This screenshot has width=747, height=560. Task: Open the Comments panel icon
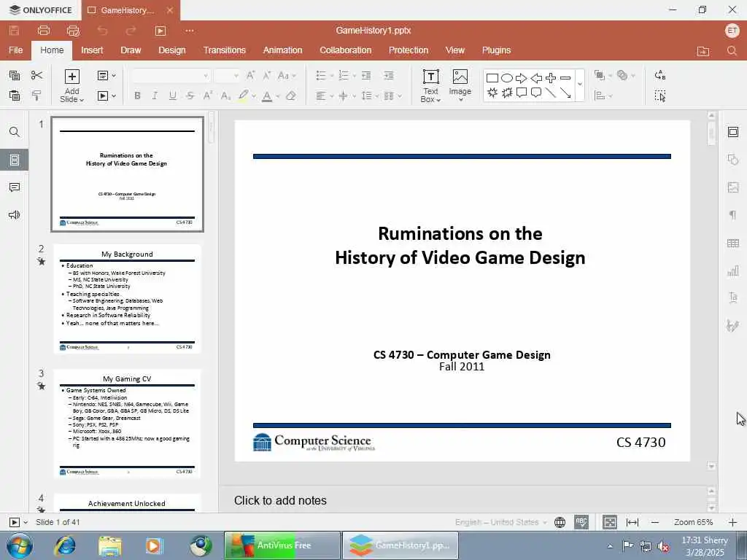pos(15,187)
